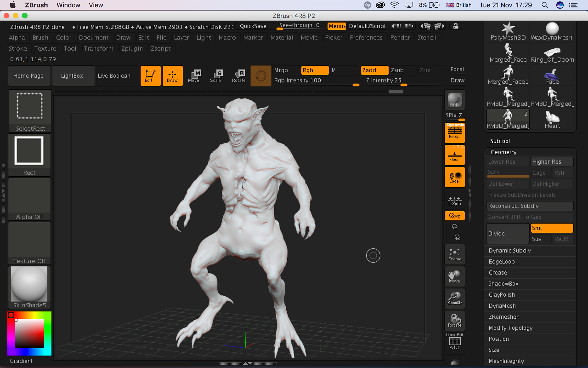Select the Draw mode button
Viewport: 588px width, 368px height.
172,76
